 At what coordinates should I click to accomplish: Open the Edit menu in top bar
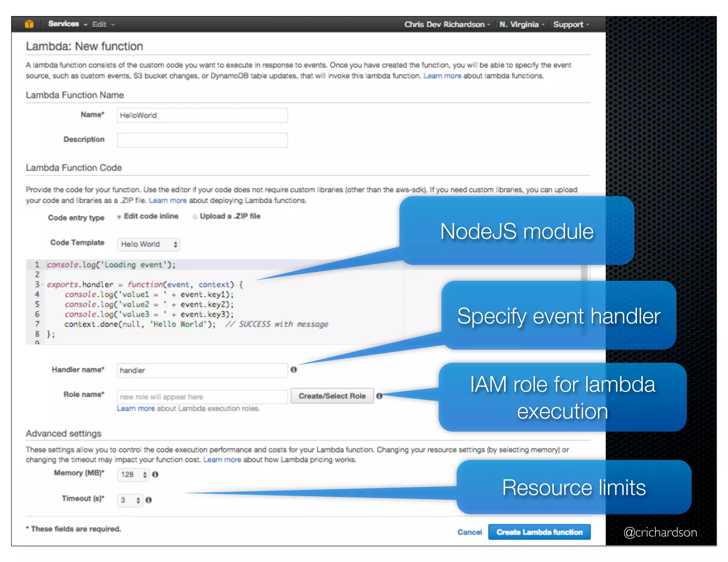[x=103, y=25]
